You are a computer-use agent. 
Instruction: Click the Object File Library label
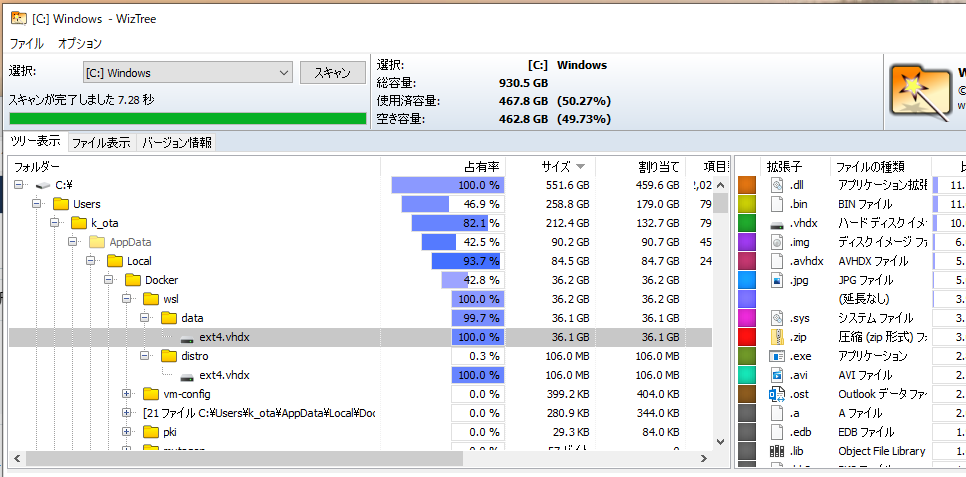point(882,451)
